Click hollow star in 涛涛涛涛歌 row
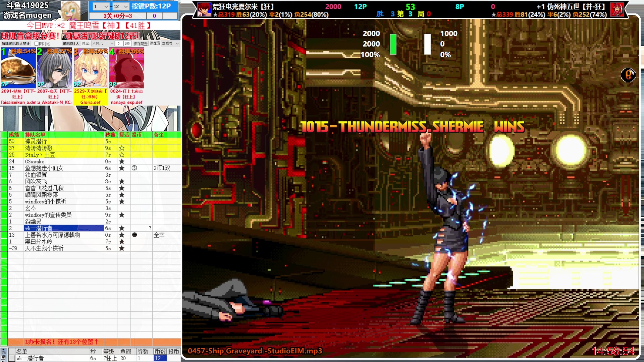This screenshot has width=644, height=362. [122, 148]
